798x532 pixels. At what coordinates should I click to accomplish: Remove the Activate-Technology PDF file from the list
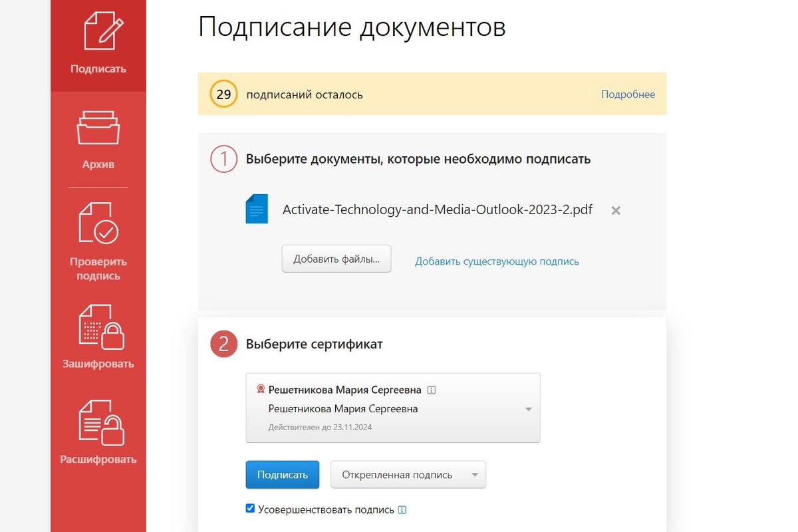click(x=616, y=211)
